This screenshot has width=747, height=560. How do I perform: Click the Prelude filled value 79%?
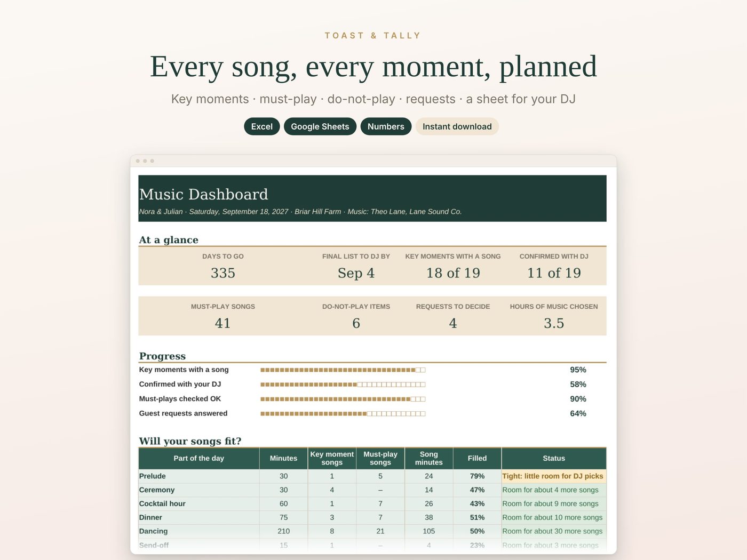[477, 476]
